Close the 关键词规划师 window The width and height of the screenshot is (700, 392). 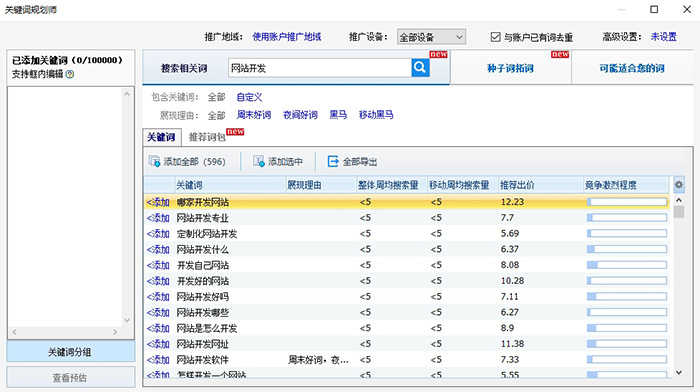pyautogui.click(x=687, y=9)
